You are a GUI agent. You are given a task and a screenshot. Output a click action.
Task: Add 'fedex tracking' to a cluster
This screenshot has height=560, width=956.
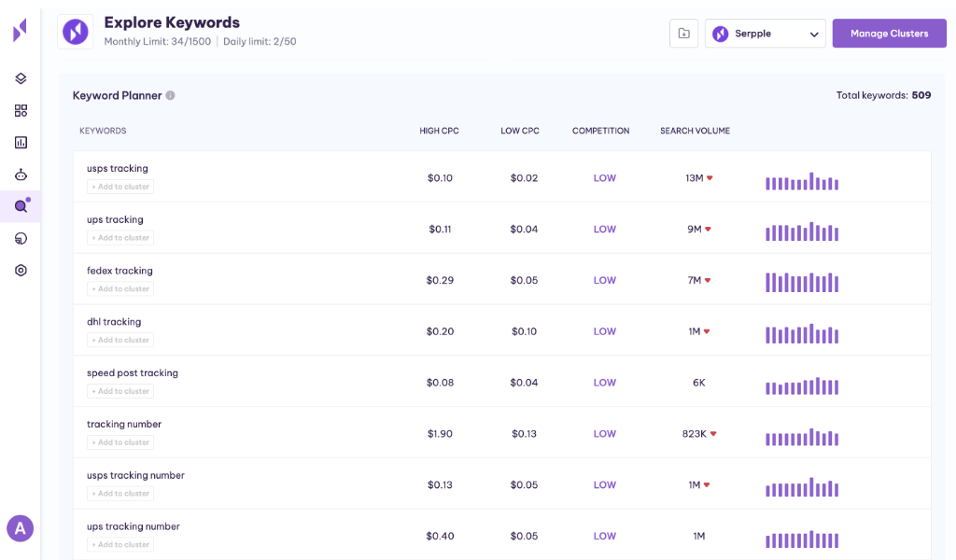coord(120,288)
